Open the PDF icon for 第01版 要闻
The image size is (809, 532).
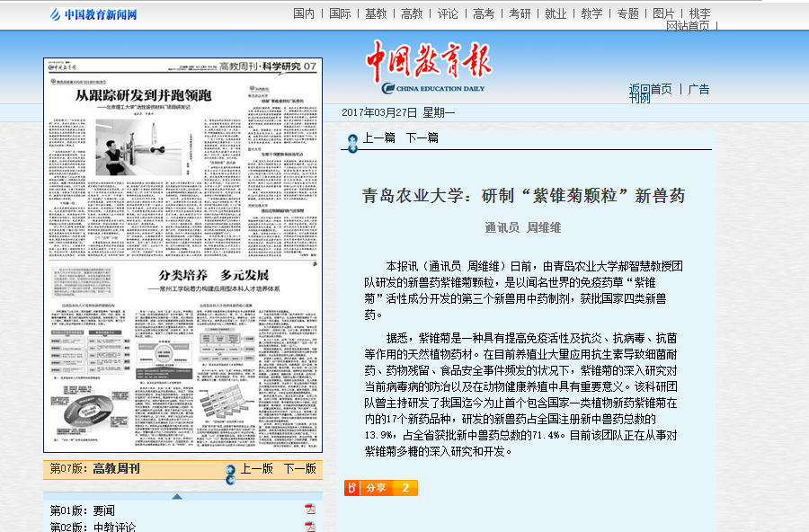click(309, 510)
